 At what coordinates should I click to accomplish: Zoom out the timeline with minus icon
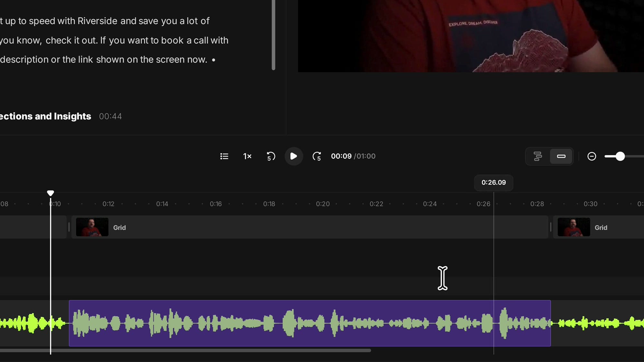[592, 156]
